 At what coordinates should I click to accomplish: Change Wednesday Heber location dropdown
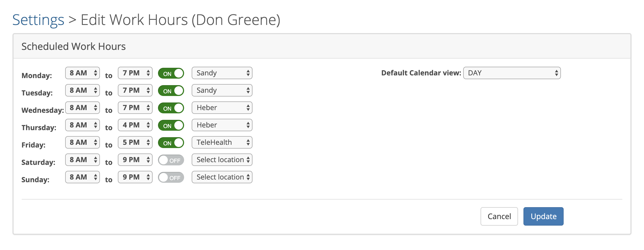tap(222, 108)
